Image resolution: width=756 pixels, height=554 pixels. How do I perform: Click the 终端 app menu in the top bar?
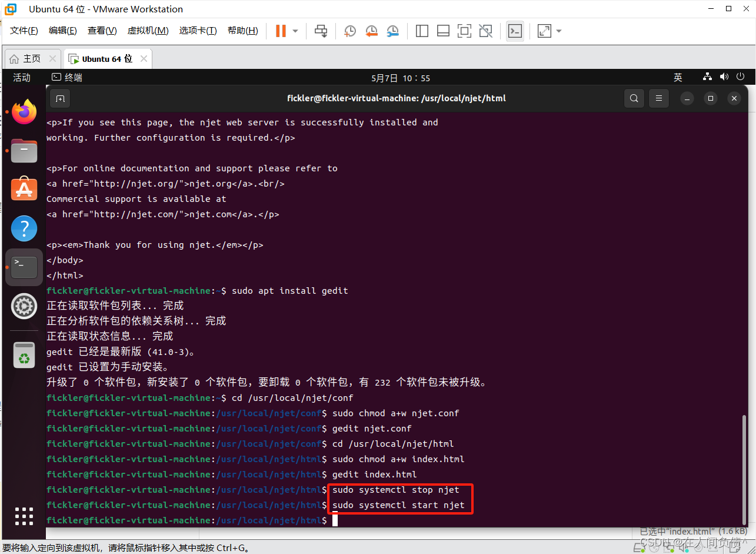(67, 78)
